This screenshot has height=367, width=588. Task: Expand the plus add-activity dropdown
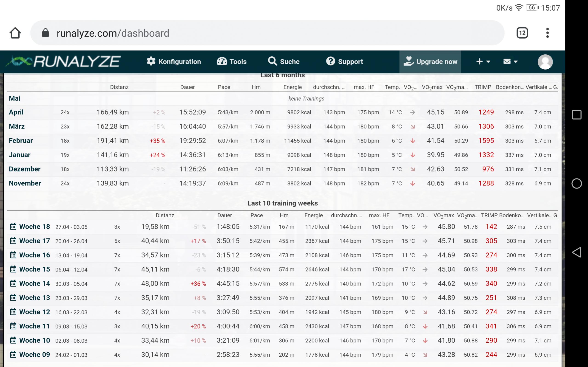pos(483,62)
